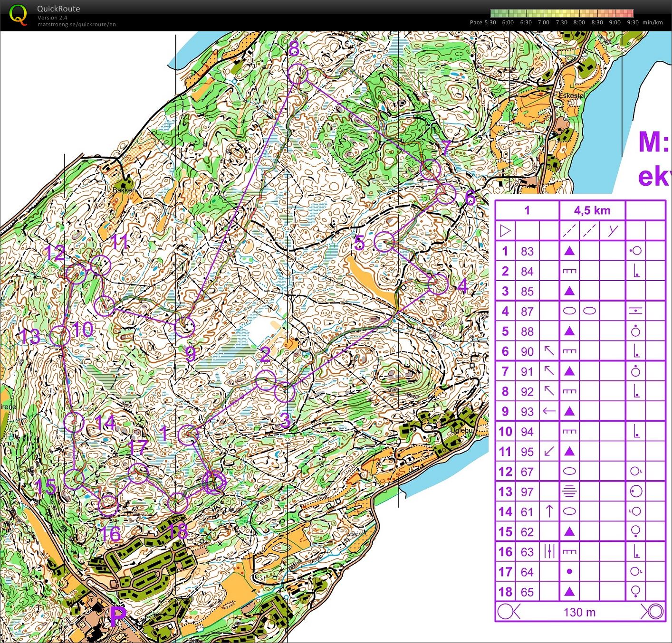The image size is (672, 643).
Task: Select control circle 5 on the map
Action: [x=384, y=242]
